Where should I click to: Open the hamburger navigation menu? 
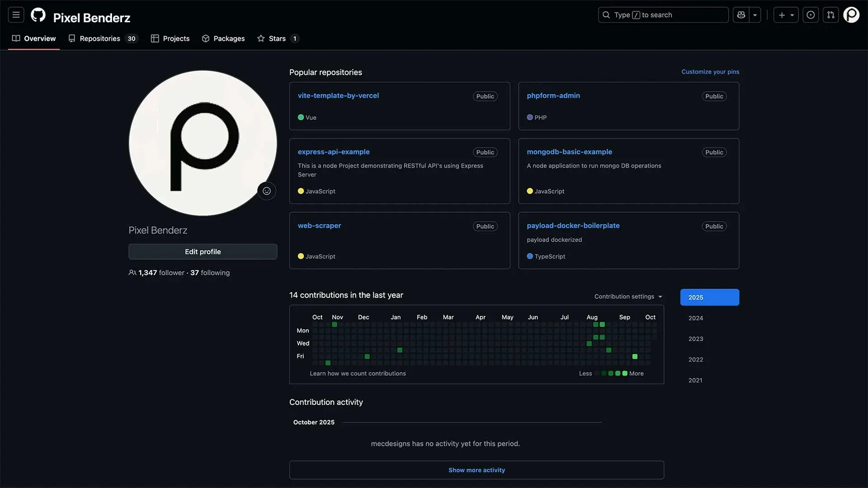pos(16,15)
